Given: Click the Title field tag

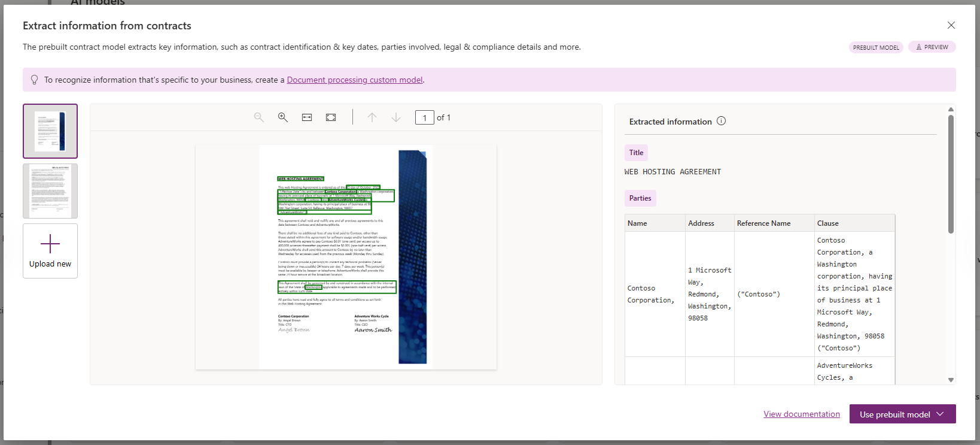Looking at the screenshot, I should (x=637, y=153).
